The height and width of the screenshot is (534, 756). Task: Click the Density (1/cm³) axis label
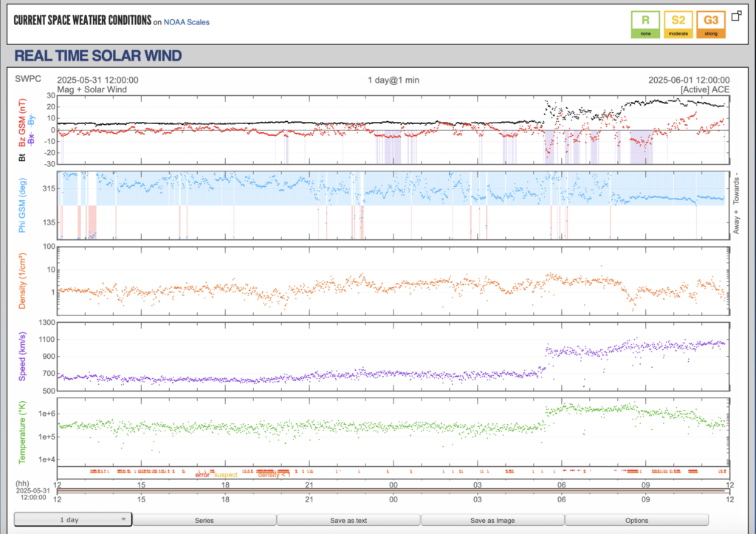22,281
